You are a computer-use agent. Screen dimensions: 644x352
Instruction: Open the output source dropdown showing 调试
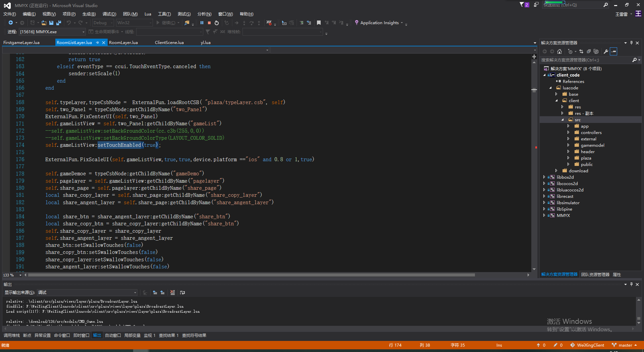[x=87, y=293]
